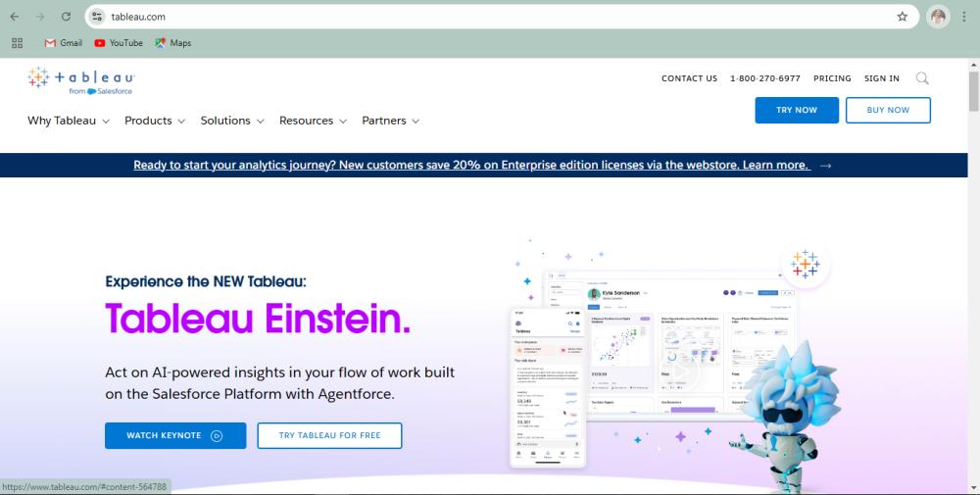
Task: Bookmark this page with star icon
Action: tap(902, 17)
